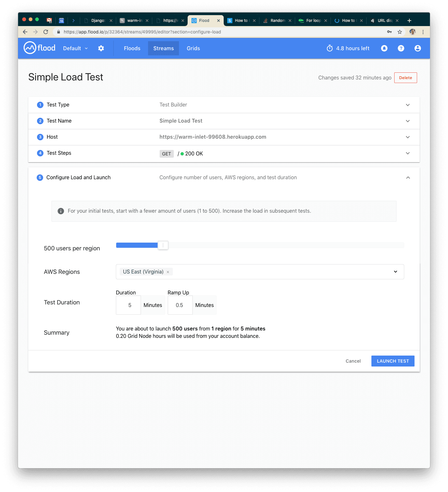The width and height of the screenshot is (448, 492).
Task: Click the Delete stream button
Action: coord(405,78)
